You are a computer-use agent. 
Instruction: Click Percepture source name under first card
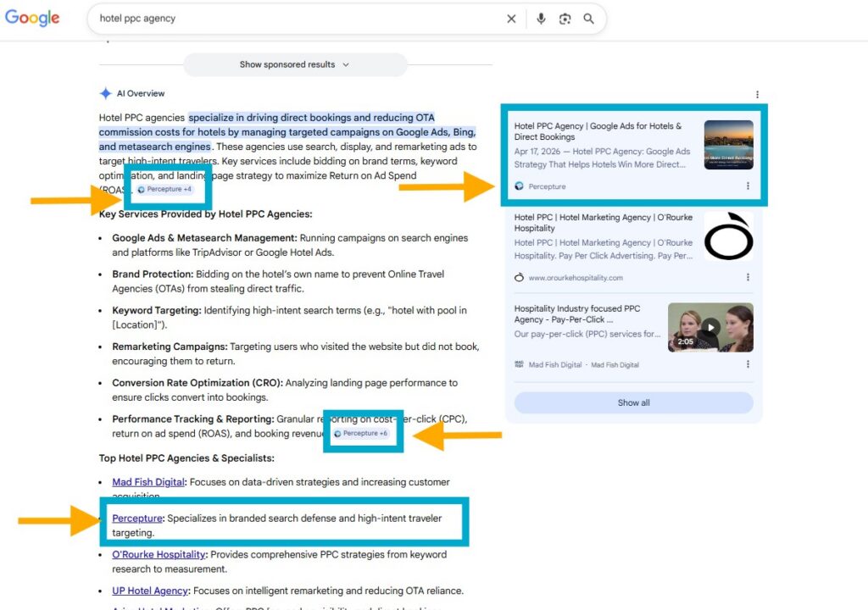coord(547,186)
